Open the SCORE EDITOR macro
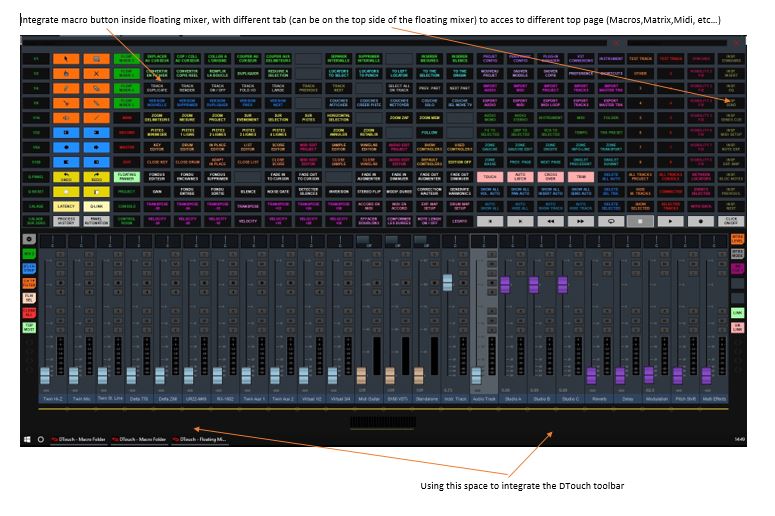Image resolution: width=775 pixels, height=516 pixels. [x=278, y=147]
